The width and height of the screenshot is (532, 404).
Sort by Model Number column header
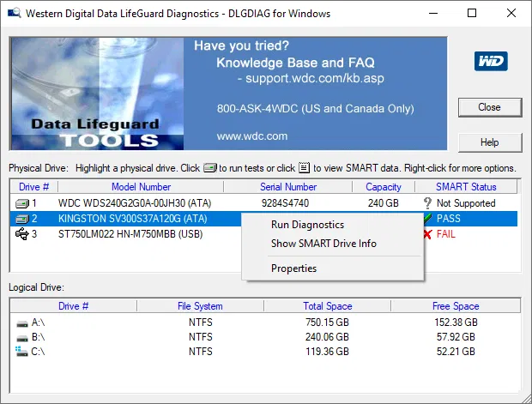coord(141,187)
